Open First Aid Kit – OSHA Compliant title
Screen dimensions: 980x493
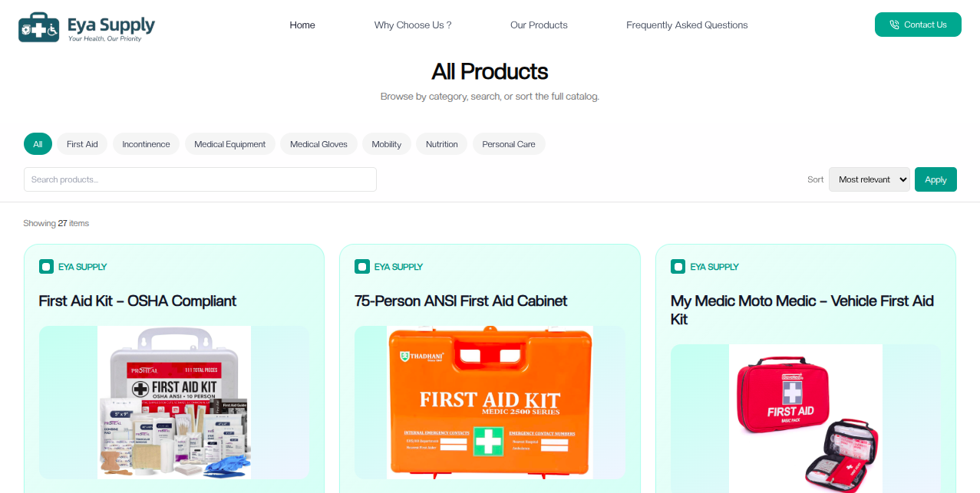[x=137, y=301]
